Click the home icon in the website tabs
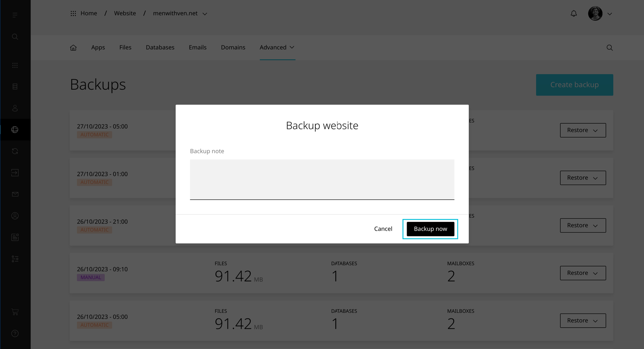The height and width of the screenshot is (349, 644). click(73, 47)
